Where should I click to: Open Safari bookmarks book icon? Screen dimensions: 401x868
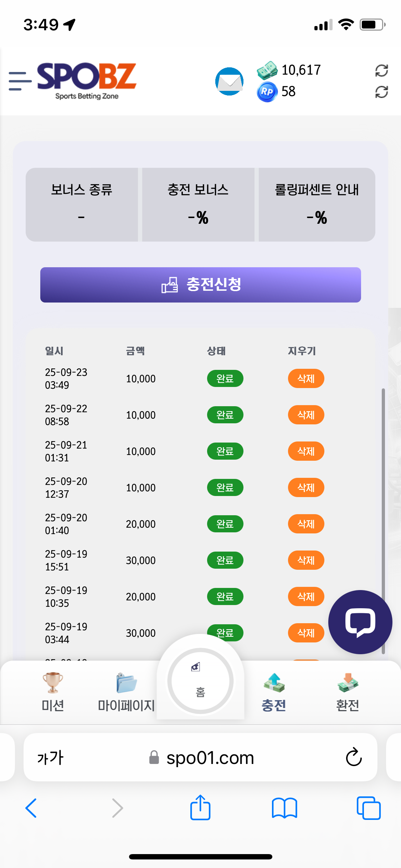[284, 807]
